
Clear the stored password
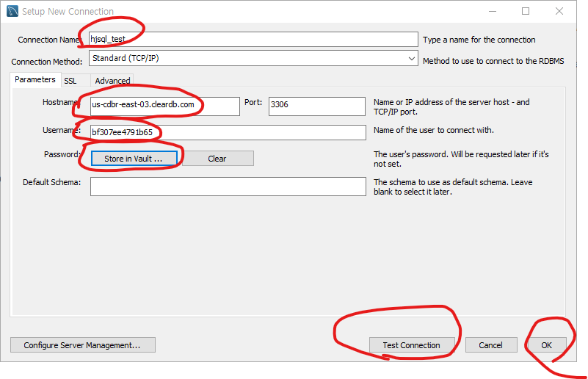217,159
